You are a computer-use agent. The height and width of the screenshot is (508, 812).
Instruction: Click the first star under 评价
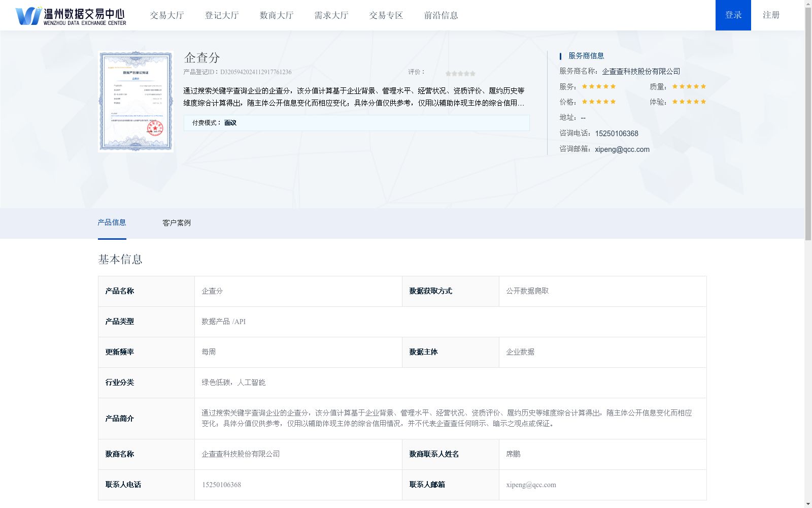pyautogui.click(x=447, y=73)
